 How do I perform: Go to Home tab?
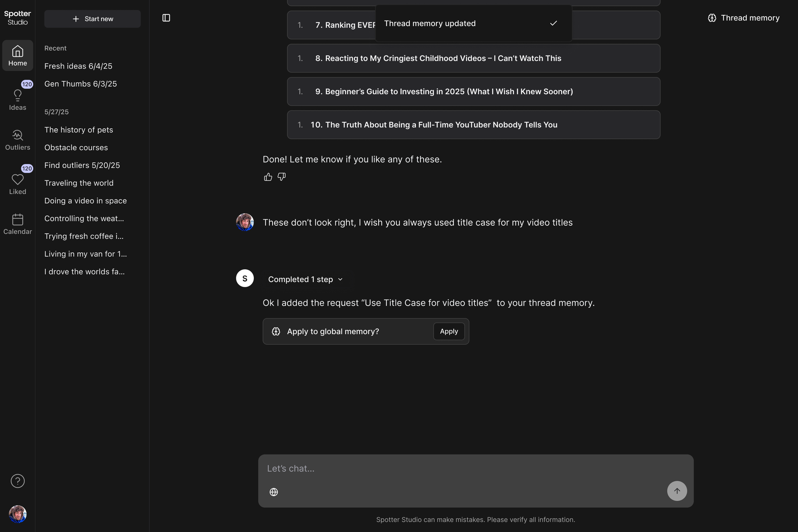point(18,56)
